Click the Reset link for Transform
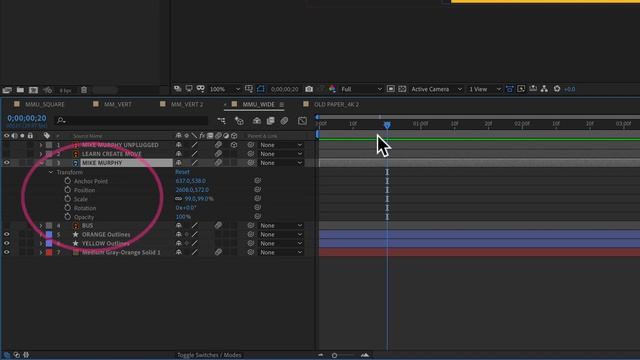The height and width of the screenshot is (360, 640). (182, 172)
